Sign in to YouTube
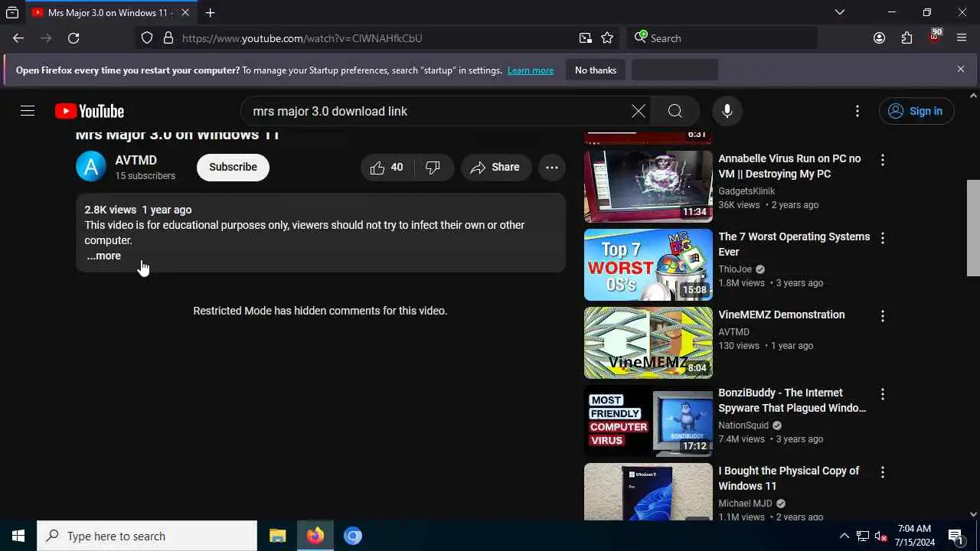The width and height of the screenshot is (980, 551). click(916, 111)
